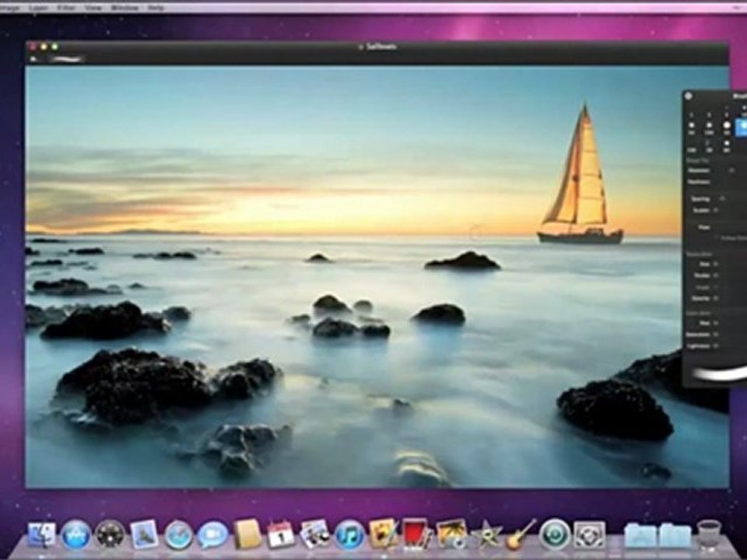747x560 pixels.
Task: Toggle the checkbox below Flow in Brushes palette
Action: 716,238
